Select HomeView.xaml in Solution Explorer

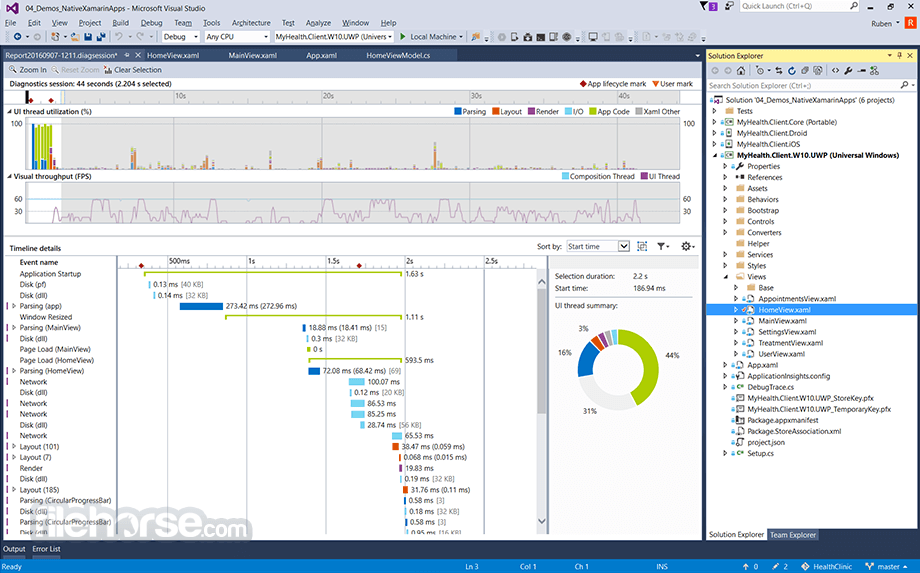pyautogui.click(x=784, y=310)
